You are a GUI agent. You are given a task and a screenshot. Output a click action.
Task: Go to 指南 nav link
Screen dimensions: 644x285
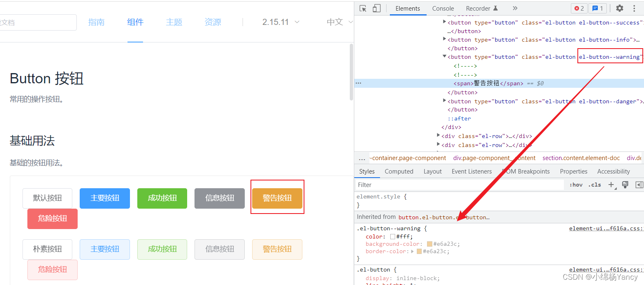(x=96, y=22)
